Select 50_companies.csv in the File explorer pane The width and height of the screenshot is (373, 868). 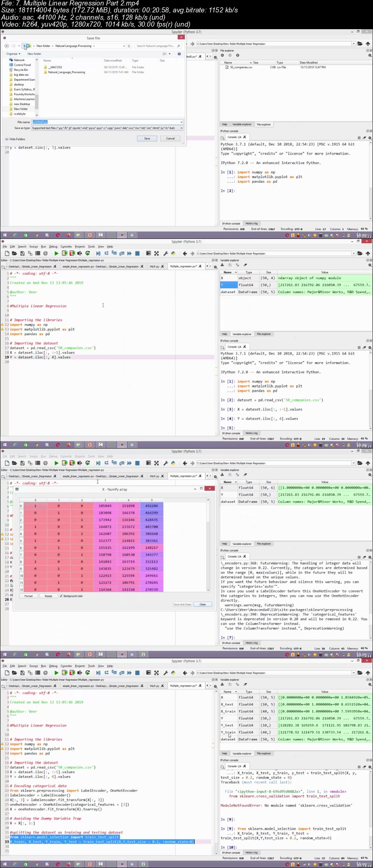point(241,67)
